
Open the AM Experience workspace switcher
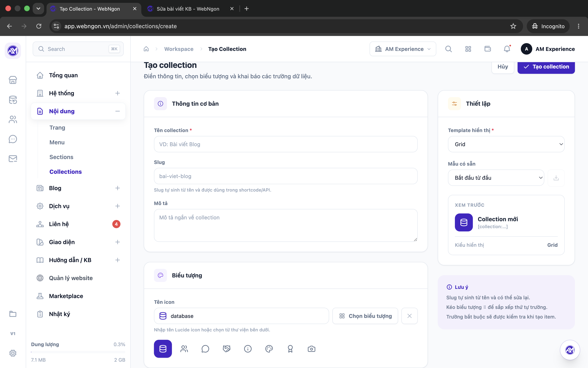pyautogui.click(x=403, y=49)
